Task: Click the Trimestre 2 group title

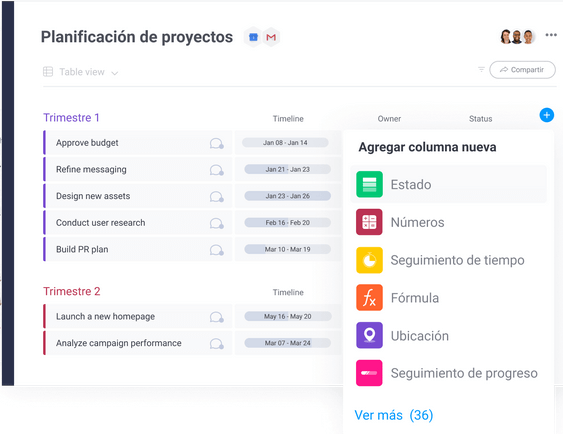Action: (71, 291)
